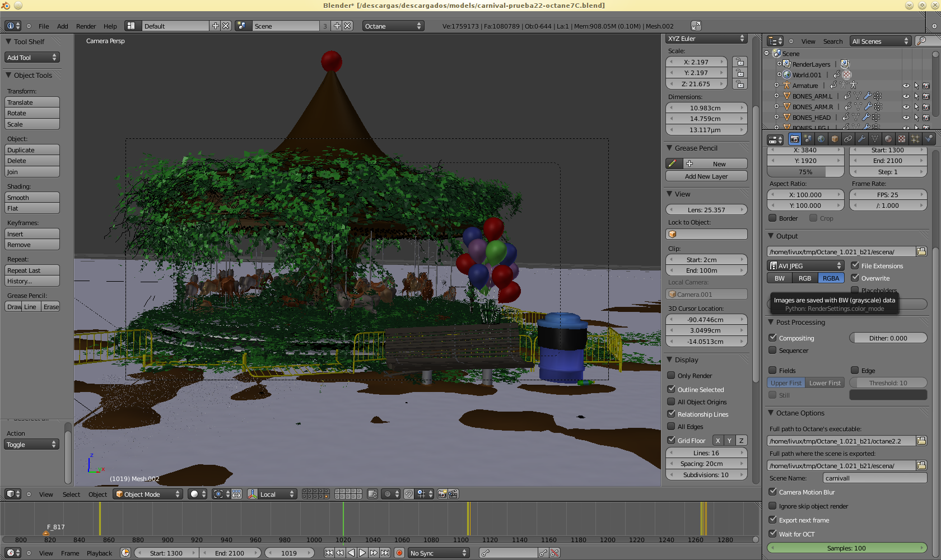Viewport: 941px width, 560px height.
Task: Open the No Sync dropdown
Action: [x=439, y=553]
